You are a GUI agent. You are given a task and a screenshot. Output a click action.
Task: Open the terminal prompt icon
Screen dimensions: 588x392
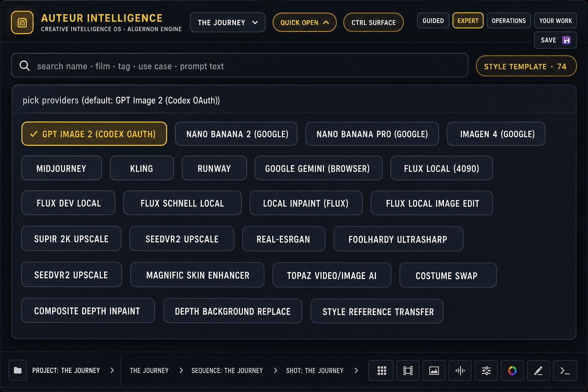(565, 370)
